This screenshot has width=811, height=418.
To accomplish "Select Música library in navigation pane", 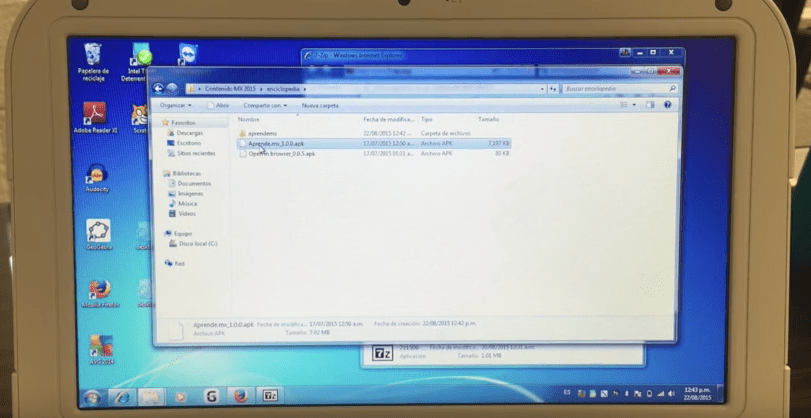I will 183,203.
